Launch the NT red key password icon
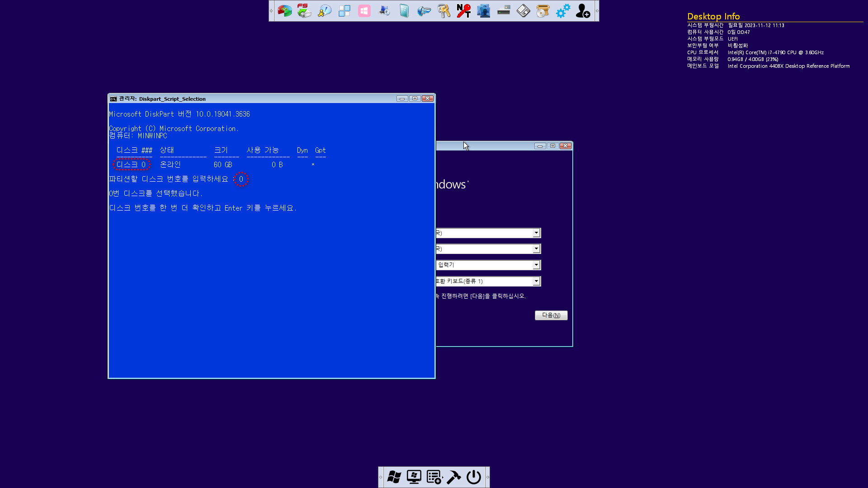This screenshot has height=488, width=868. pyautogui.click(x=464, y=11)
